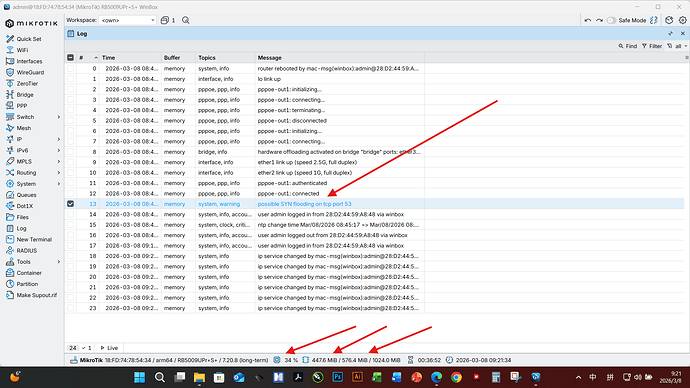The image size is (690, 388).
Task: Sort by the Message column header
Action: pos(340,58)
